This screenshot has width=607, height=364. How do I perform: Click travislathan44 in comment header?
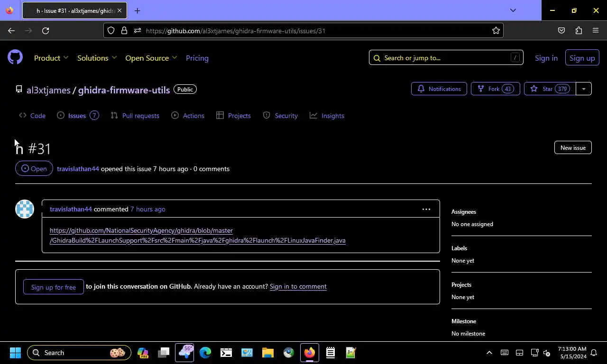(x=71, y=209)
